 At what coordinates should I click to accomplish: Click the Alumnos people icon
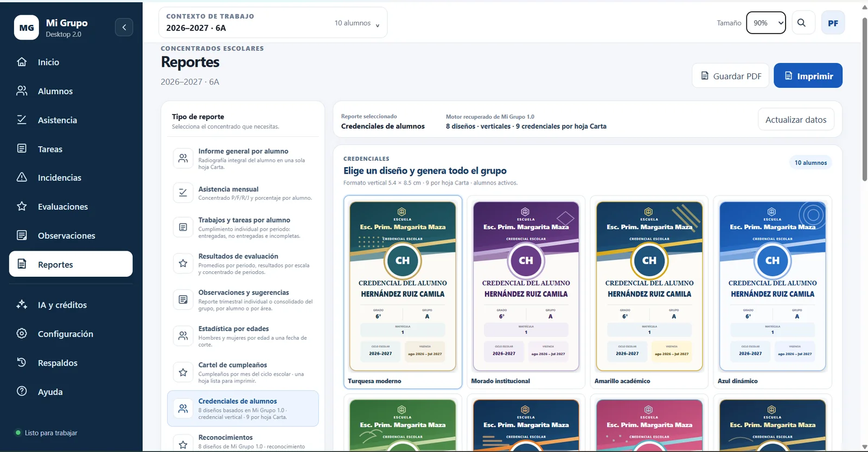pyautogui.click(x=22, y=91)
